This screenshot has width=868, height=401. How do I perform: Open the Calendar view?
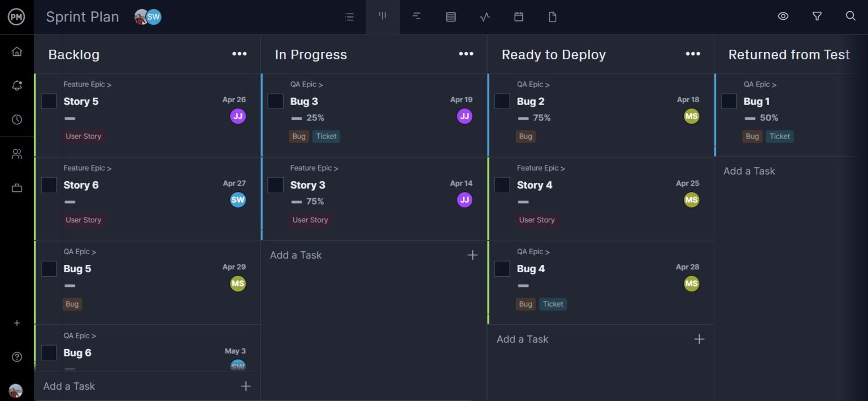tap(518, 16)
